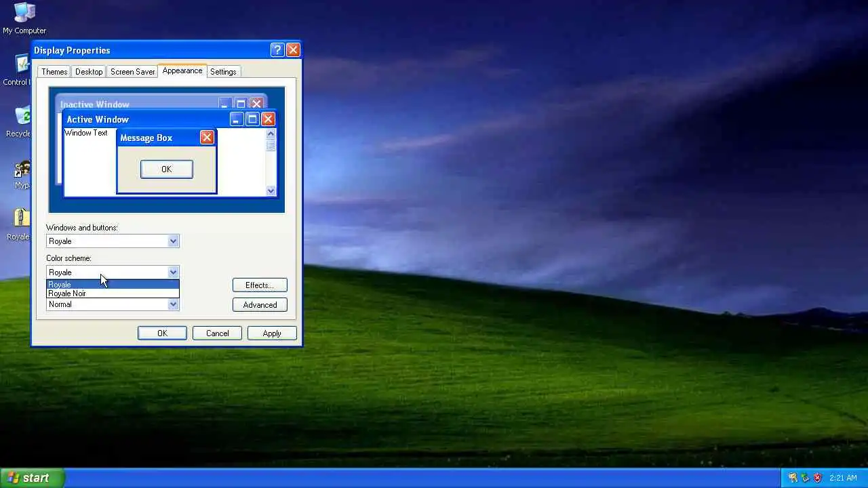This screenshot has width=868, height=488.
Task: Click the desktop shortcut icon above Royale archive
Action: [22, 174]
